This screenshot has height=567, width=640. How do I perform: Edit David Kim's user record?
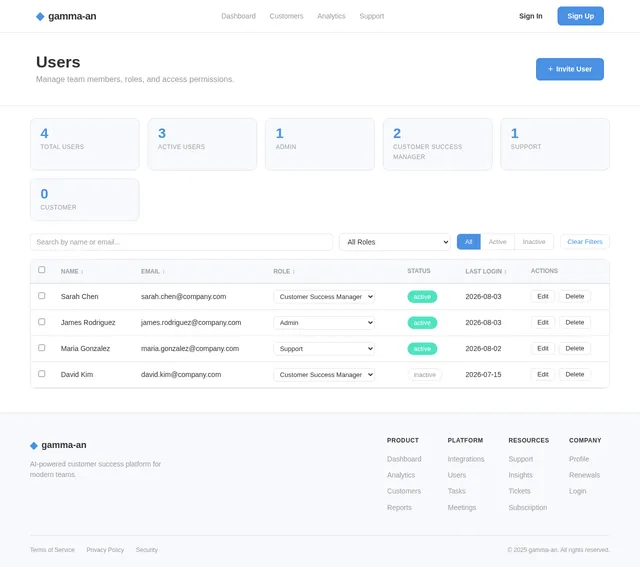point(543,374)
